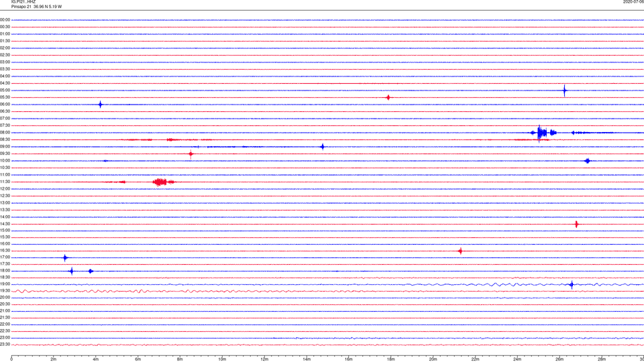Click the 05:00 time label
Viewport: 644px width, 362px height.
point(5,90)
